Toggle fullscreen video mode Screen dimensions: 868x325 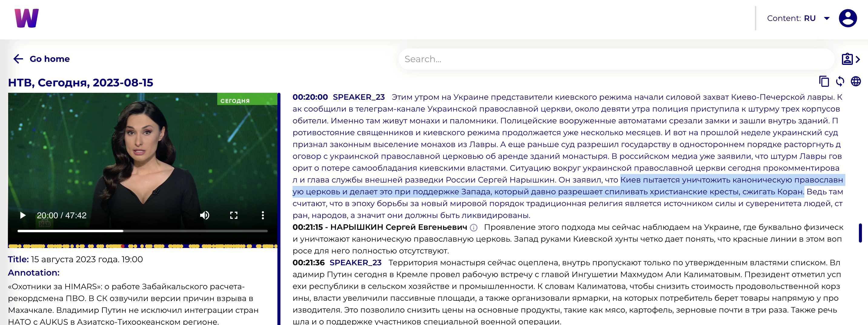234,215
